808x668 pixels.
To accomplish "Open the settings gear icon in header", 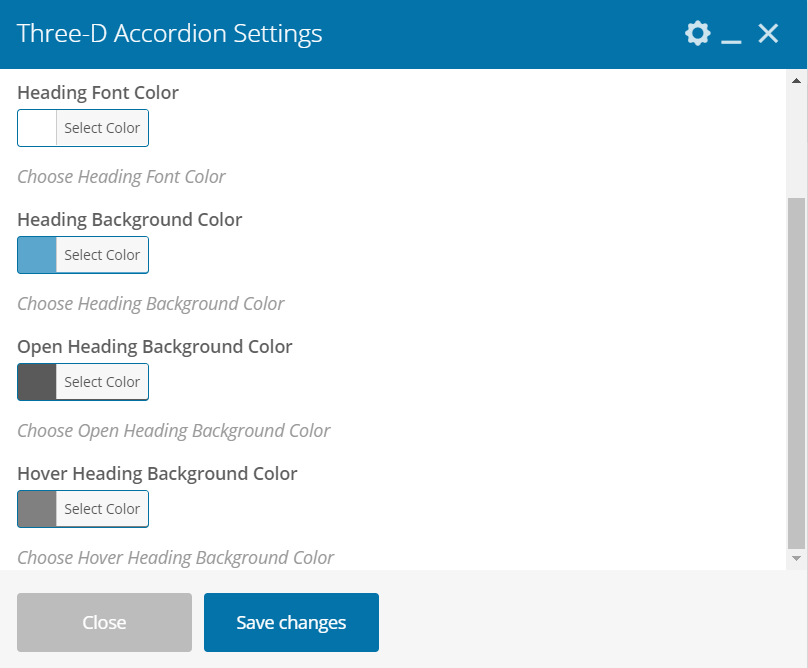I will click(697, 34).
